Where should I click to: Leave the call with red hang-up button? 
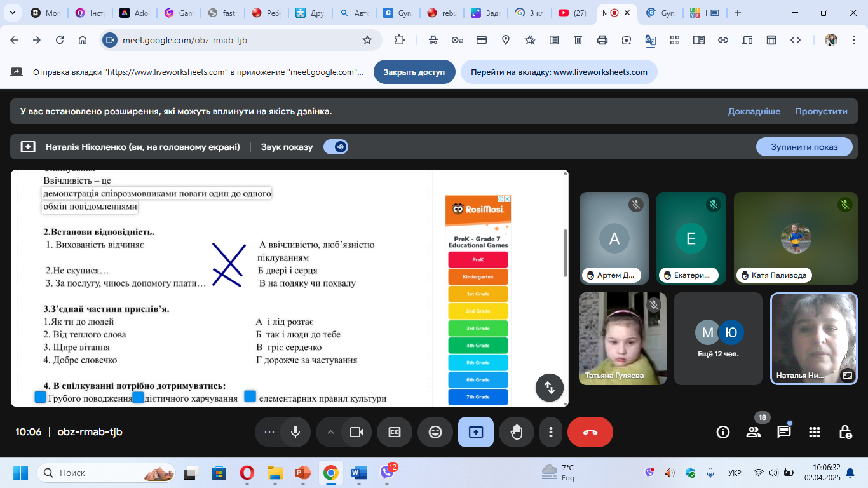(x=590, y=432)
